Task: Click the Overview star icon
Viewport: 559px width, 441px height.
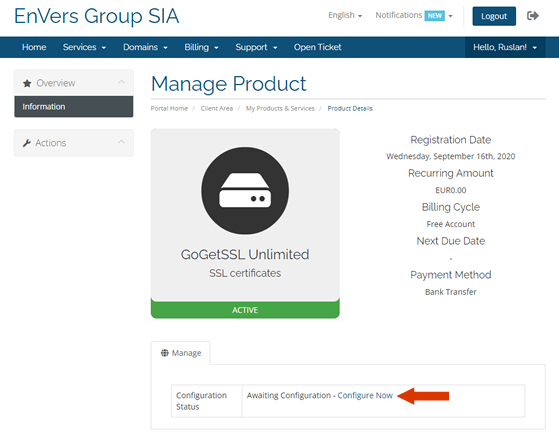Action: tap(27, 83)
